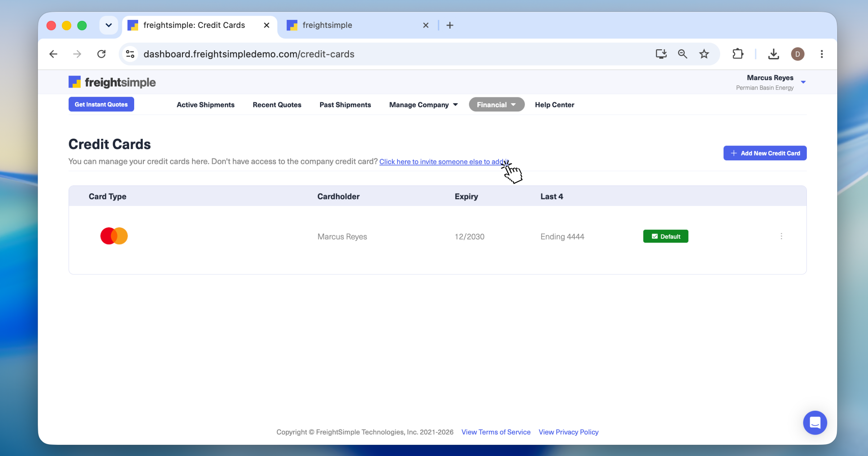Screen dimensions: 868x456
Task: Click the Permian Basin Energy company name
Action: coord(765,88)
